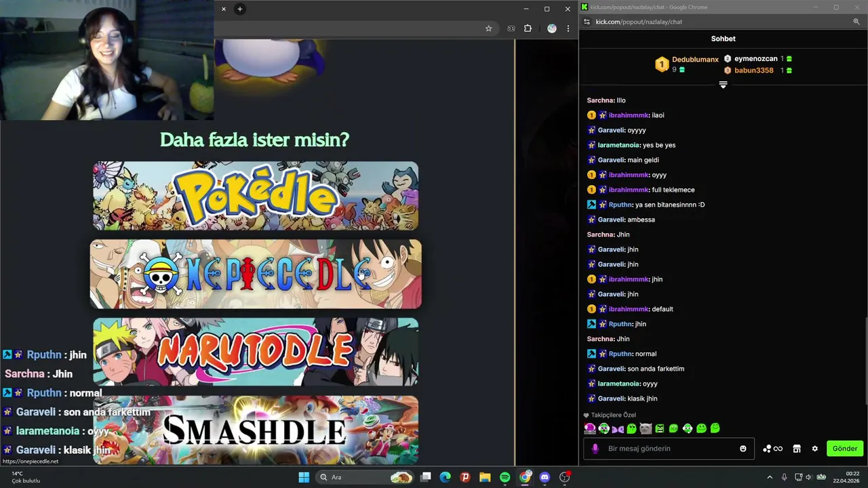Insert the purple fish emote
868x488 pixels.
coord(618,428)
